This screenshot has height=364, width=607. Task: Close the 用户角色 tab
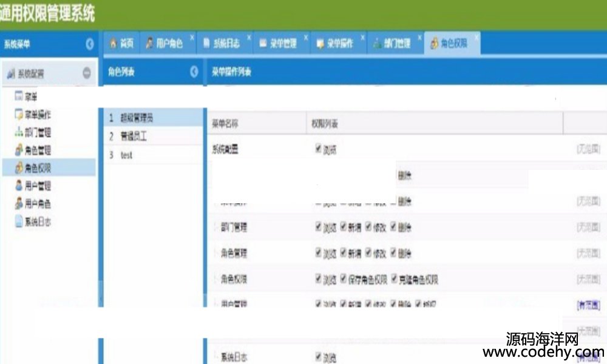(x=192, y=38)
